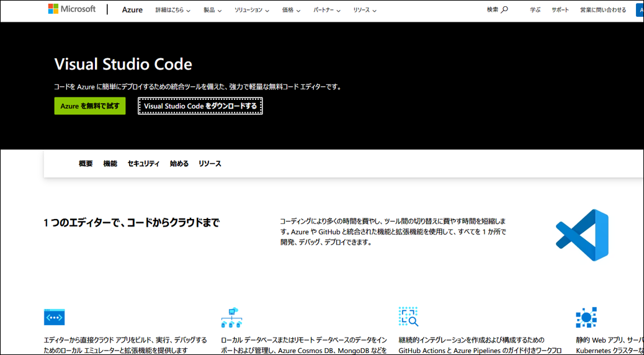Click the continuous integration search icon
644x355 pixels.
tap(408, 317)
